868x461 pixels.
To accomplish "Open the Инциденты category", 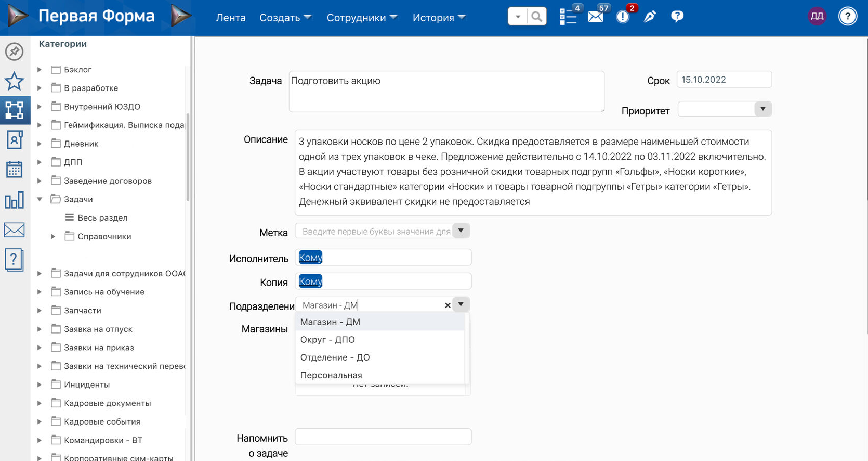I will click(x=87, y=385).
